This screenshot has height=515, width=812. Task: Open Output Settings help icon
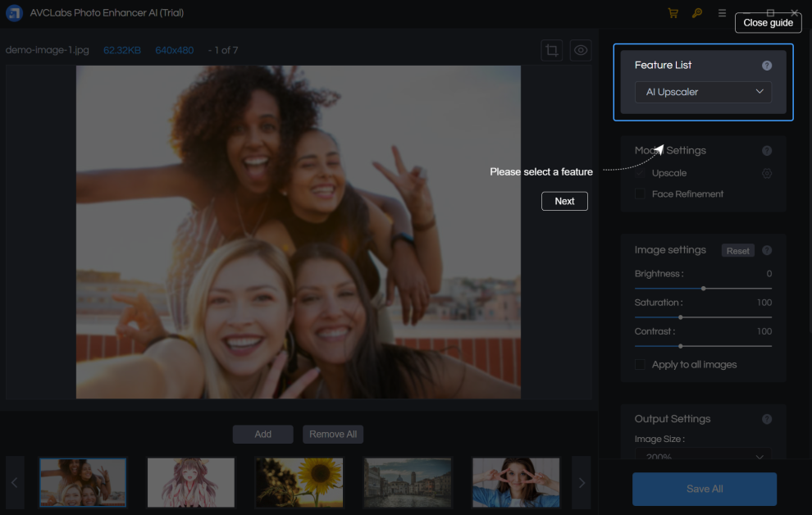[x=767, y=419]
